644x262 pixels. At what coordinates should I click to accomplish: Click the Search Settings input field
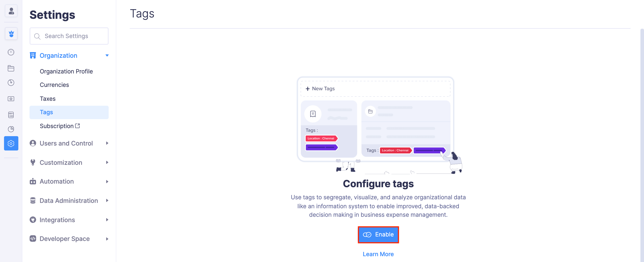click(x=69, y=36)
